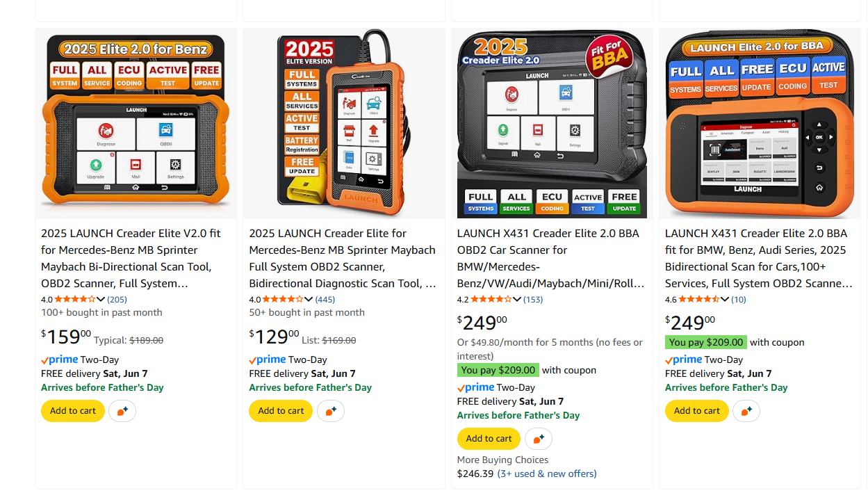Viewport: 868px width, 493px height.
Task: Add the third X431 BBA scanner to cart
Action: tap(489, 439)
